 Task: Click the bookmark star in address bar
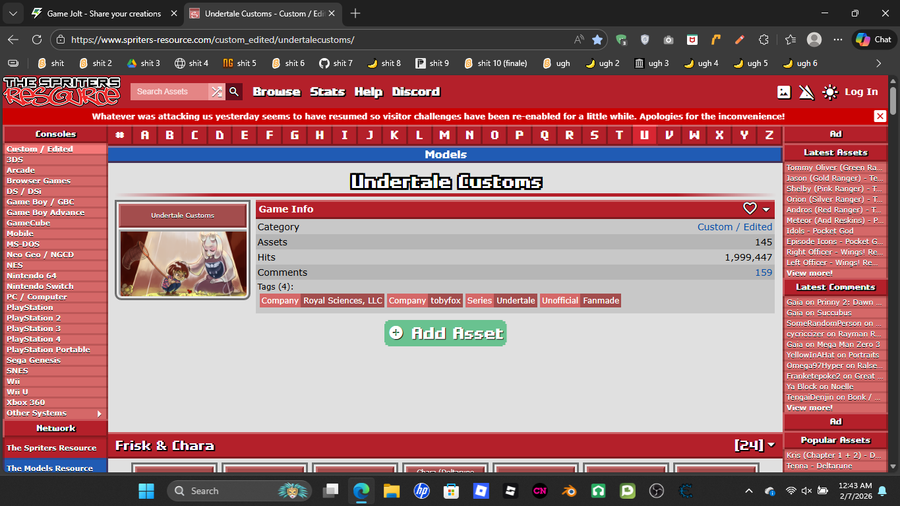click(598, 40)
